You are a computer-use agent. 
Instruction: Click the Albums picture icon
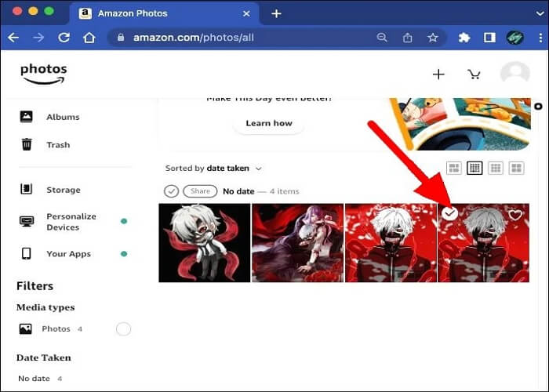(26, 117)
